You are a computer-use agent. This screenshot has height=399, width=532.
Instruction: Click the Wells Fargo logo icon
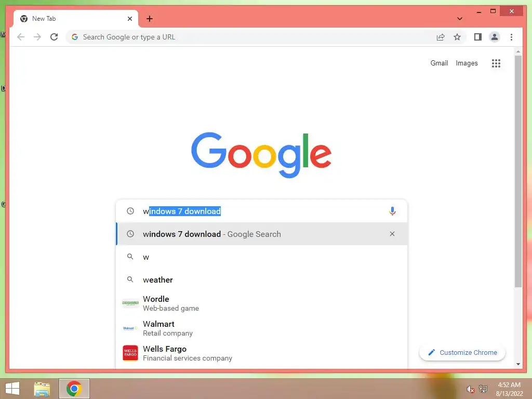[x=130, y=353]
